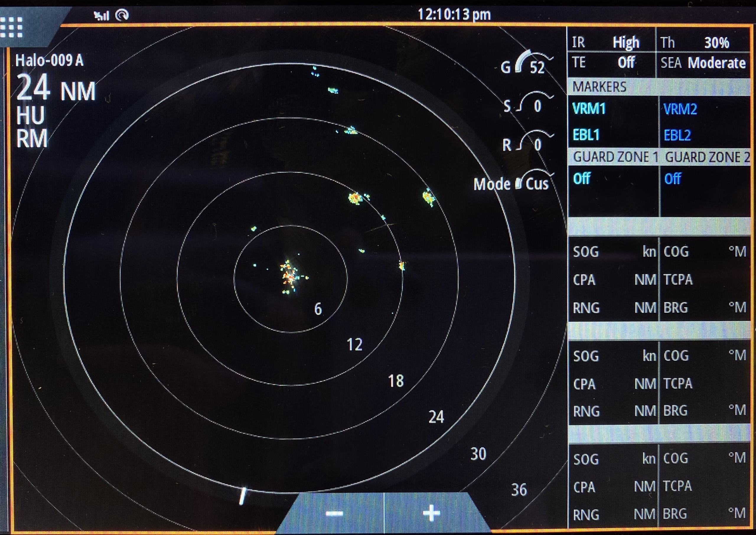The width and height of the screenshot is (756, 535).
Task: Toggle Guard Zone 1 Off setting
Action: tap(582, 178)
